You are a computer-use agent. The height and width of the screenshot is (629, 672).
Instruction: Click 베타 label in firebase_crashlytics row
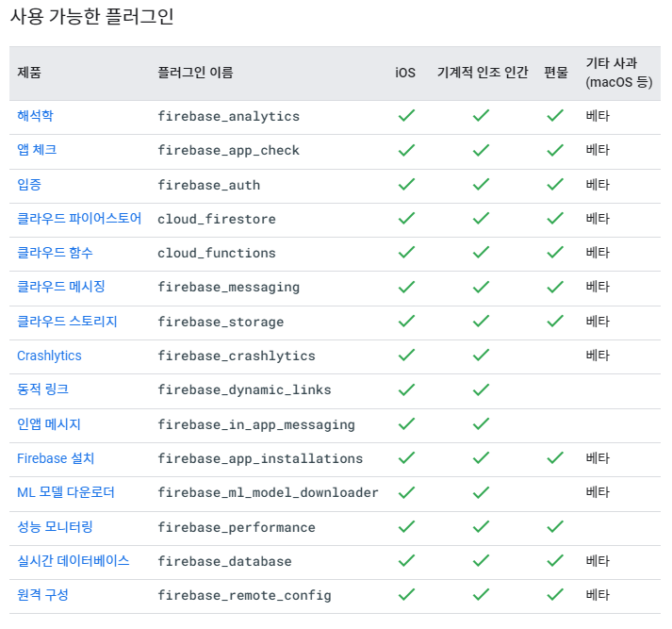[598, 355]
